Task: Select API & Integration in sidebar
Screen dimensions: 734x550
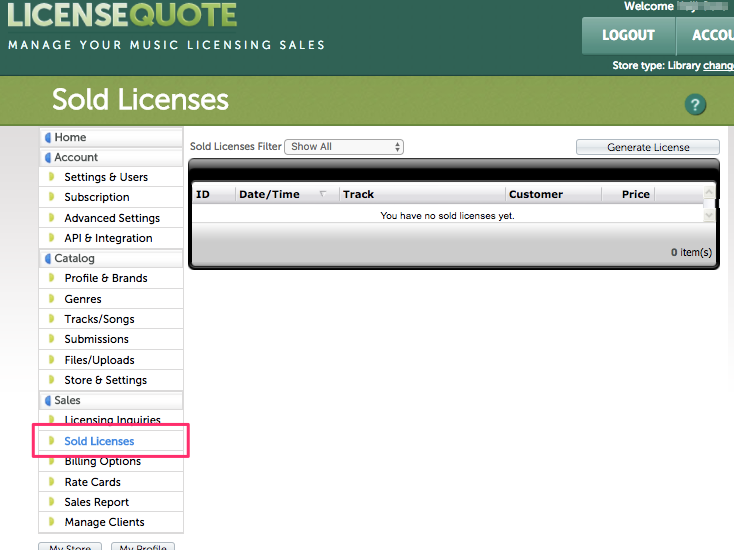Action: coord(108,238)
